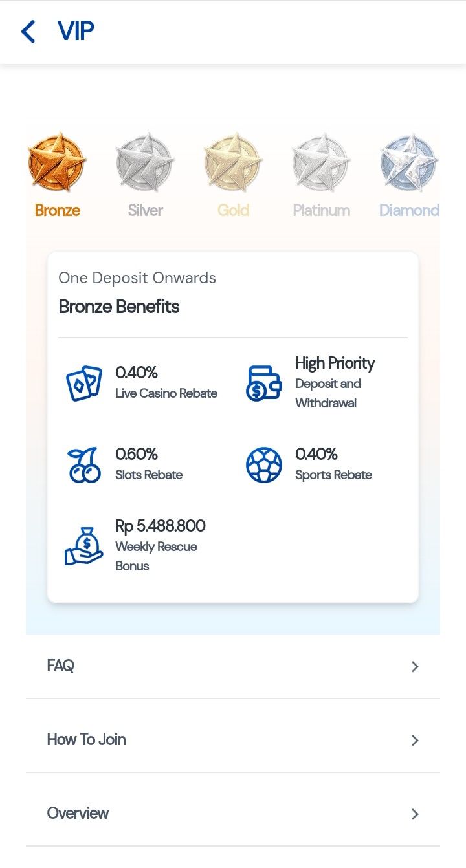Click the Live Casino playing cards icon

[x=84, y=383]
